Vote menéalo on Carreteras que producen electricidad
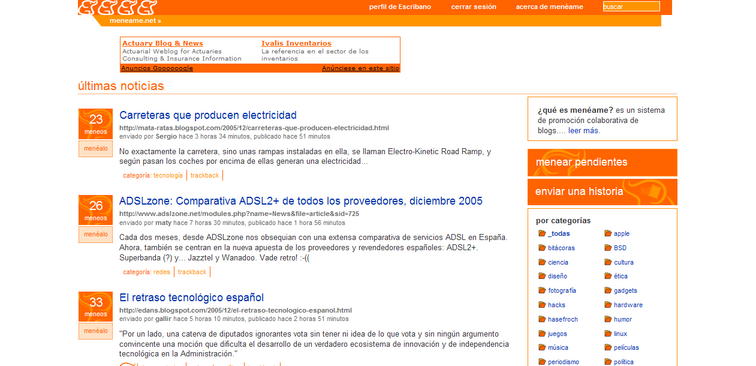The width and height of the screenshot is (756, 366). click(95, 149)
